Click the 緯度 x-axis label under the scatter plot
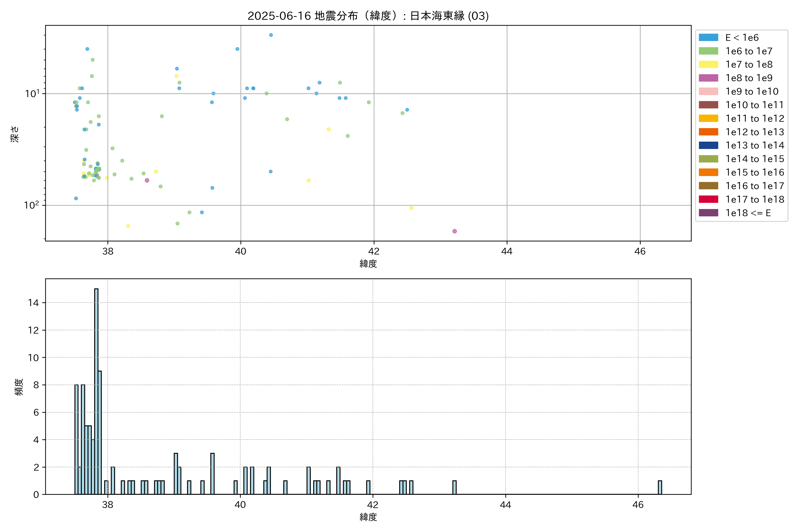The width and height of the screenshot is (798, 532). point(368,264)
